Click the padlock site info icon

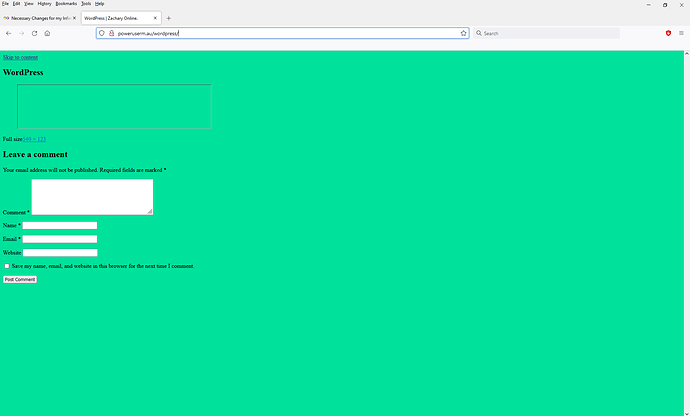click(111, 33)
